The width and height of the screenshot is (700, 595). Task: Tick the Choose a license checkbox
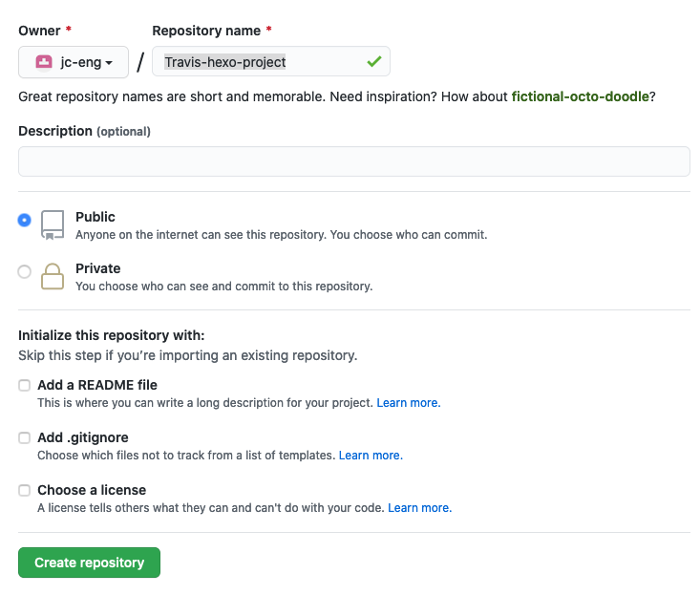tap(25, 491)
